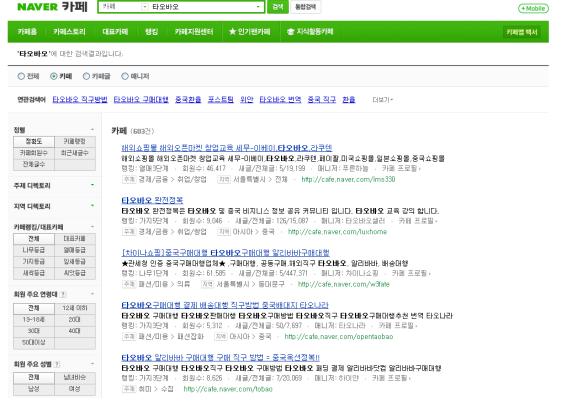Open the search field autocomplete arrow
The height and width of the screenshot is (402, 567).
(x=258, y=7)
